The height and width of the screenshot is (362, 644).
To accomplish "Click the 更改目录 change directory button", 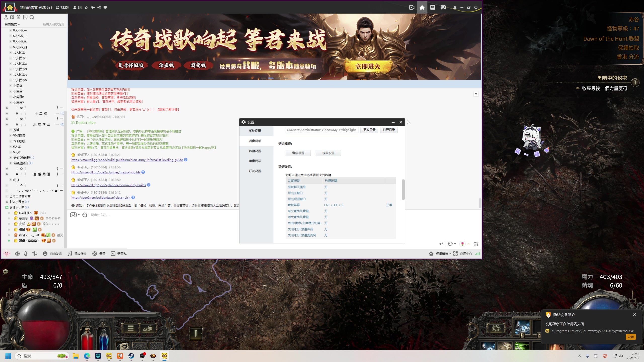I will tap(369, 130).
